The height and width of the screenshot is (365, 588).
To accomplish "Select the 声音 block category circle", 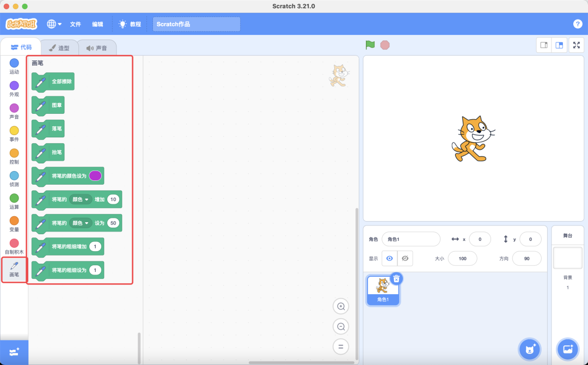I will (x=14, y=108).
